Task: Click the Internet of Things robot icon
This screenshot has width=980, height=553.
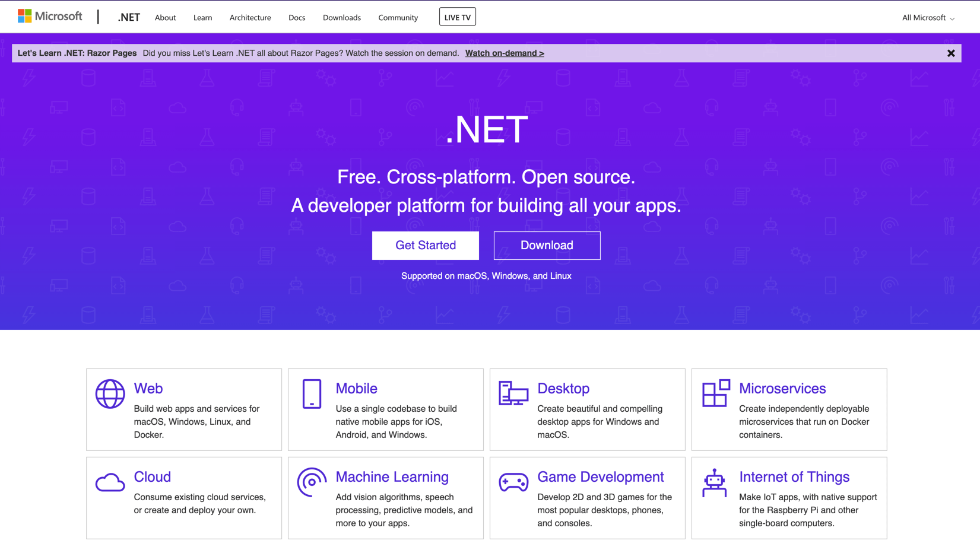Action: click(x=715, y=481)
